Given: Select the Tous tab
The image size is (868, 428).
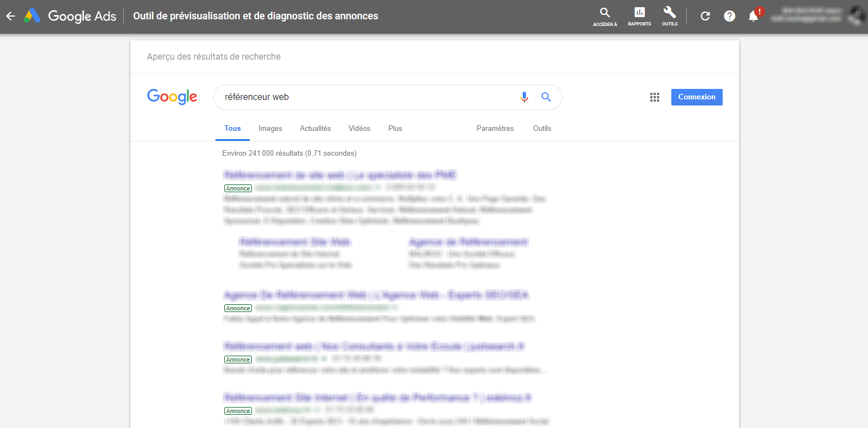Looking at the screenshot, I should pos(233,129).
